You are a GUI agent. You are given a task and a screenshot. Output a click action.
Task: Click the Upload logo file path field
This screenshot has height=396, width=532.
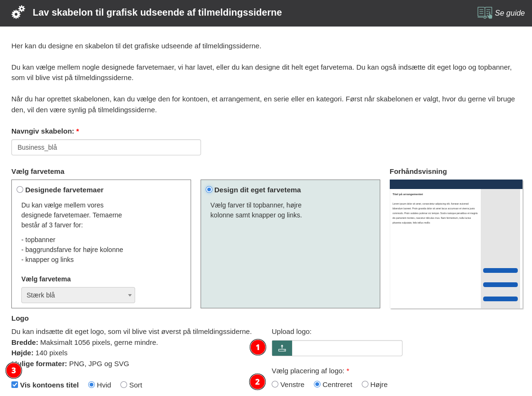(x=347, y=348)
